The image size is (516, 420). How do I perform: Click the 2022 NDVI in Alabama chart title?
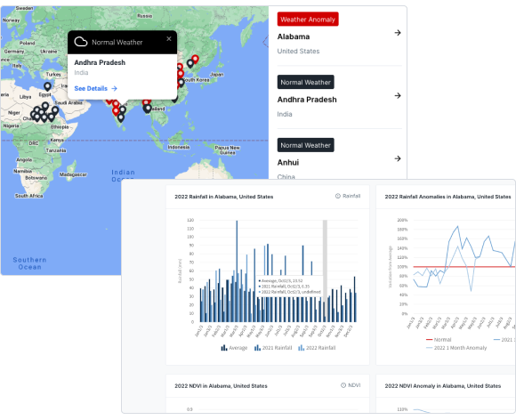[221, 386]
